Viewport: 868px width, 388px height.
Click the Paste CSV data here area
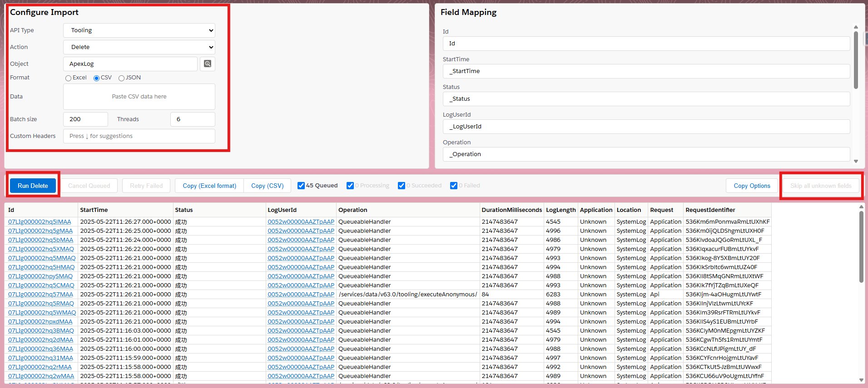coord(139,97)
